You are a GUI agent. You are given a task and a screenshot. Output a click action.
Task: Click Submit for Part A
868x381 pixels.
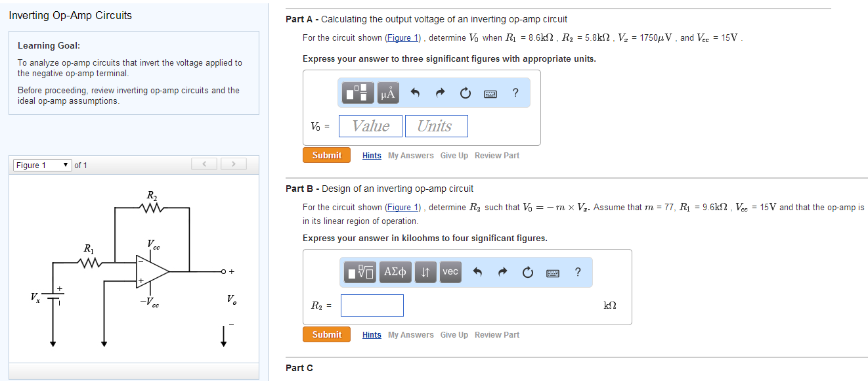326,155
